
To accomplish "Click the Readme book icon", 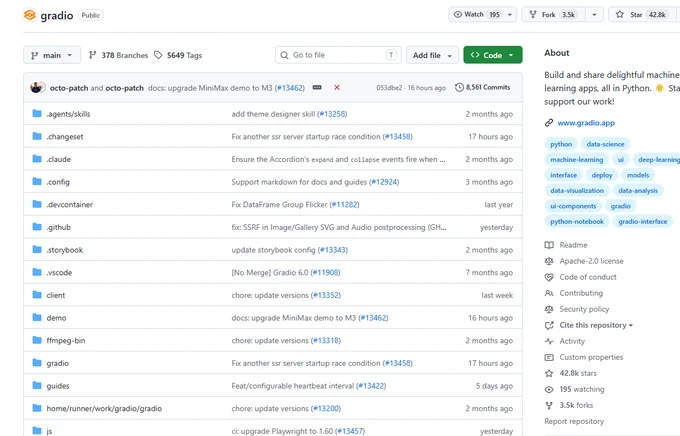I will coord(549,245).
